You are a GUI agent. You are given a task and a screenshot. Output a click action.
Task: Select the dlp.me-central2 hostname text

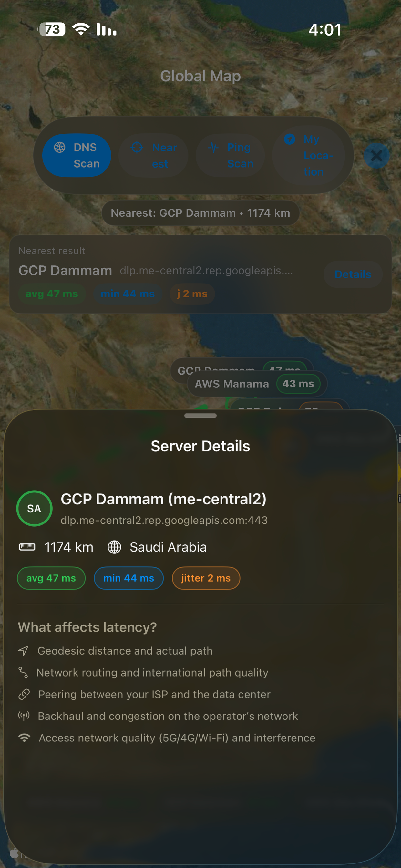[x=164, y=520]
